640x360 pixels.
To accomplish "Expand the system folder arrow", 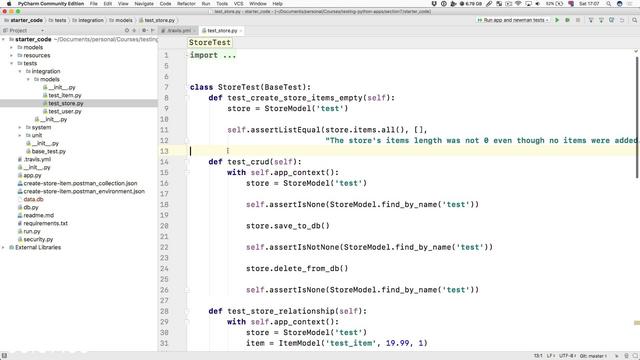I will click(20, 127).
